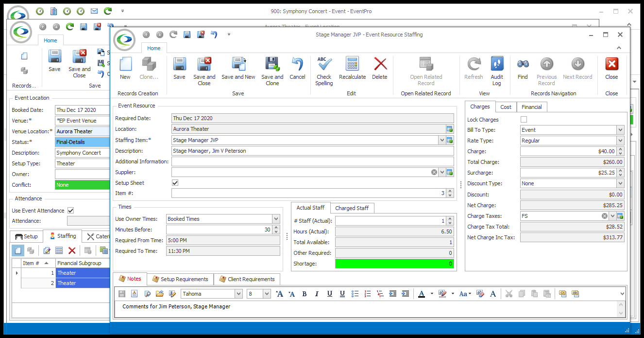The height and width of the screenshot is (338, 644).
Task: Run Check Spelling from the ribbon
Action: click(x=324, y=71)
